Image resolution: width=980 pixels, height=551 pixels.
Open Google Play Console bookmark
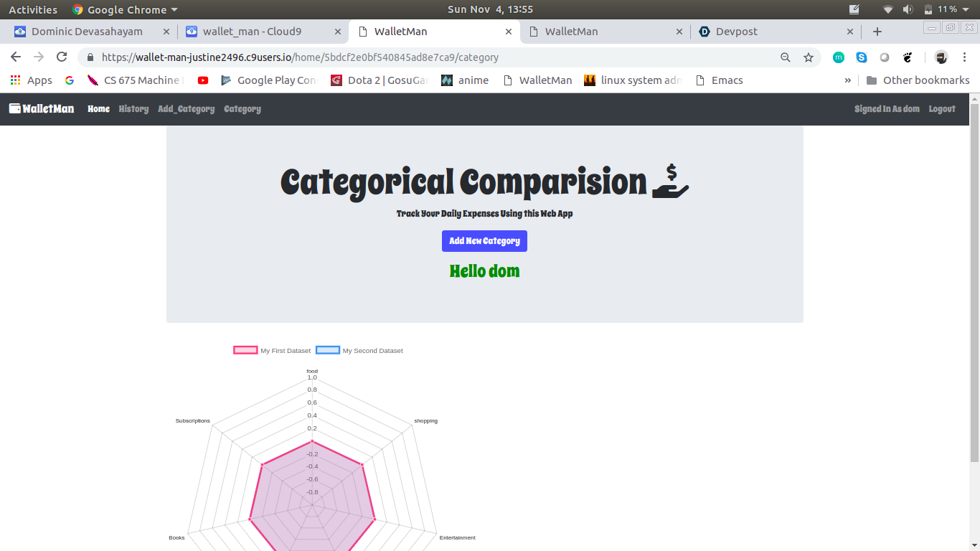pyautogui.click(x=268, y=80)
